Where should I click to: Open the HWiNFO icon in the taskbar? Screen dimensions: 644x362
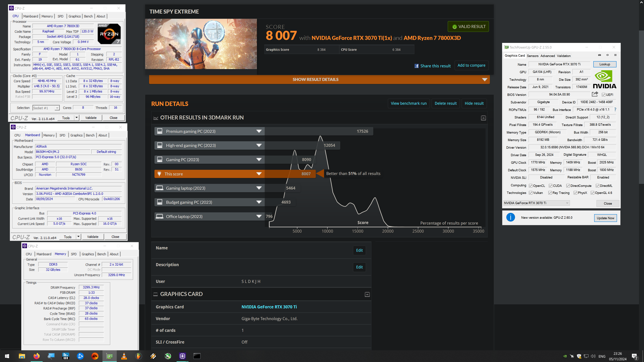coord(66,356)
